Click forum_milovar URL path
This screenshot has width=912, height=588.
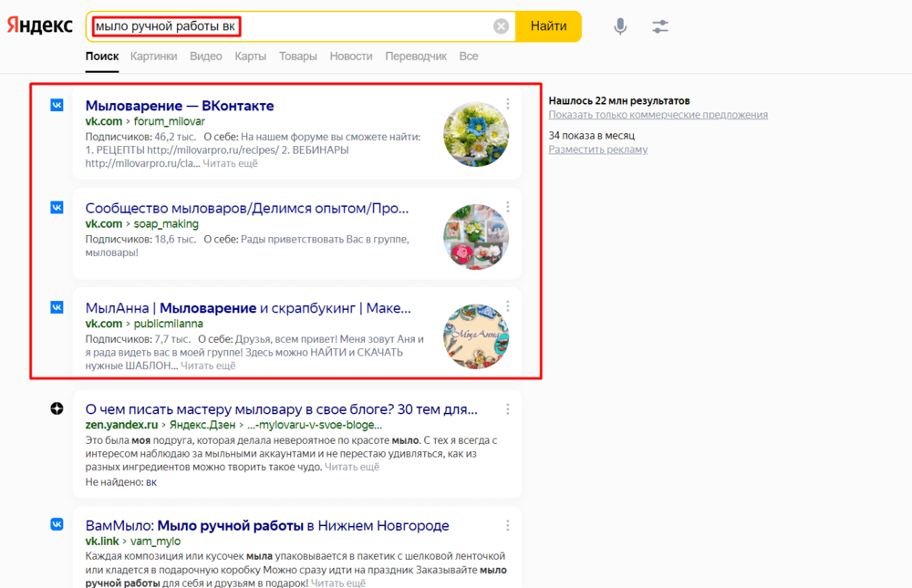170,121
